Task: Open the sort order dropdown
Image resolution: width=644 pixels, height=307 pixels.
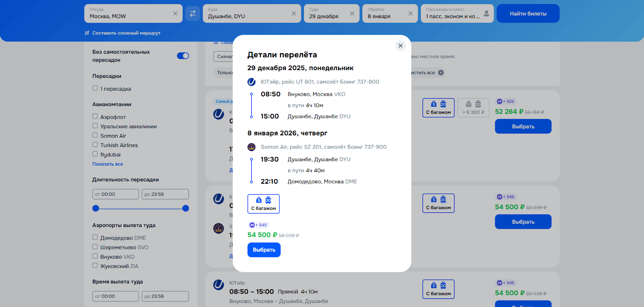Action: point(223,56)
